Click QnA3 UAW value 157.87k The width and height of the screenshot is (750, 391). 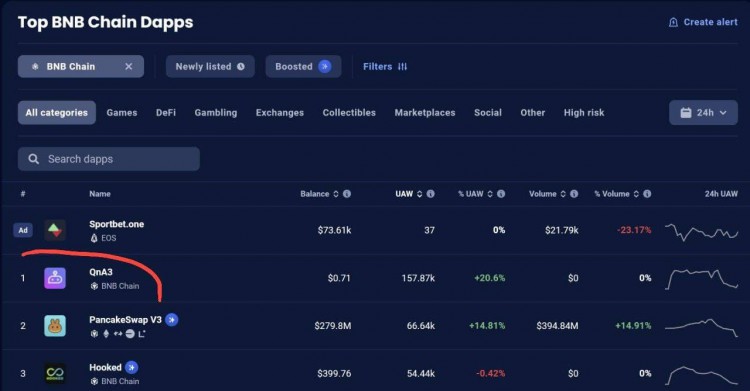pos(418,278)
